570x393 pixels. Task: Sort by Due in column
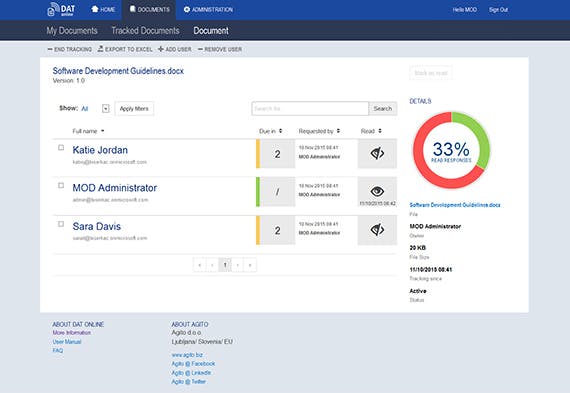(270, 131)
